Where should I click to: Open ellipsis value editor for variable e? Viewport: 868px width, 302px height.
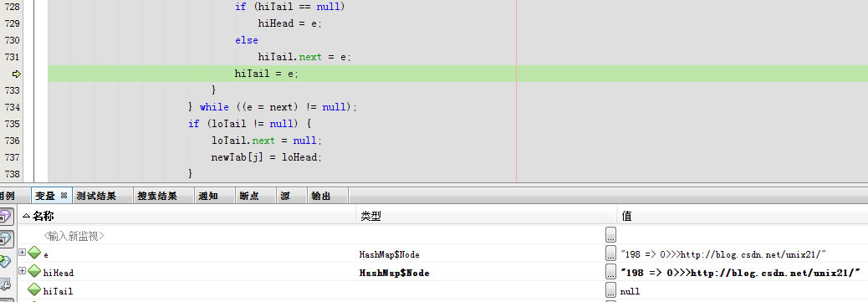pos(610,253)
